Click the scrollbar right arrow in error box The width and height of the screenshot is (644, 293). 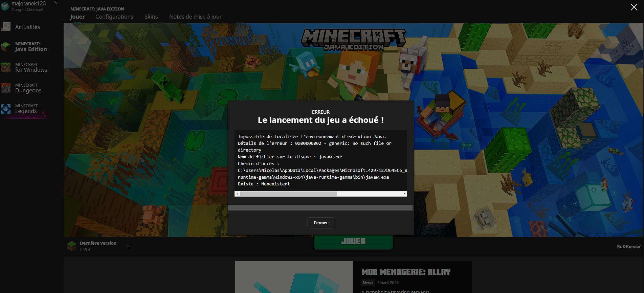point(404,194)
